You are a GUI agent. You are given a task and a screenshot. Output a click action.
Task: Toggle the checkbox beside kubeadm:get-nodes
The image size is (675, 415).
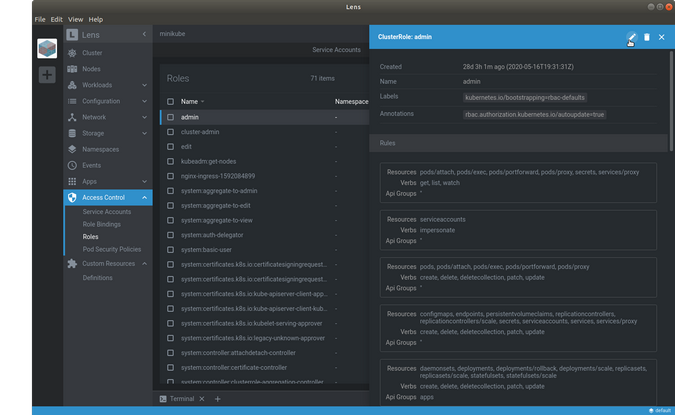point(170,161)
